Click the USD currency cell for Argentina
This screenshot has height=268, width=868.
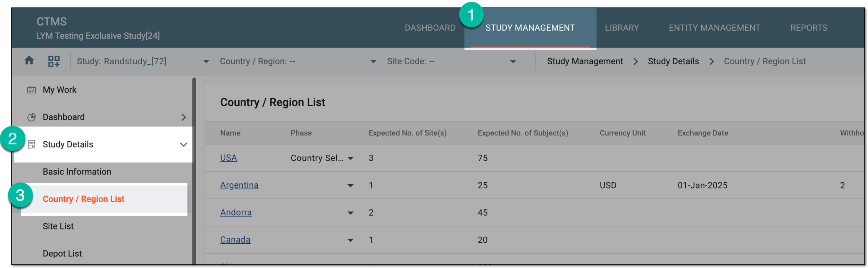point(608,186)
